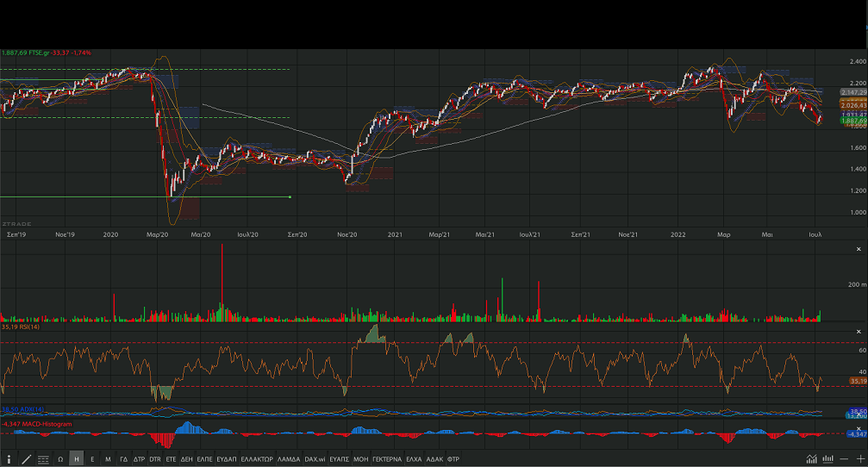Load the DAX.wi symbol chart
The width and height of the screenshot is (868, 467).
[x=315, y=459]
